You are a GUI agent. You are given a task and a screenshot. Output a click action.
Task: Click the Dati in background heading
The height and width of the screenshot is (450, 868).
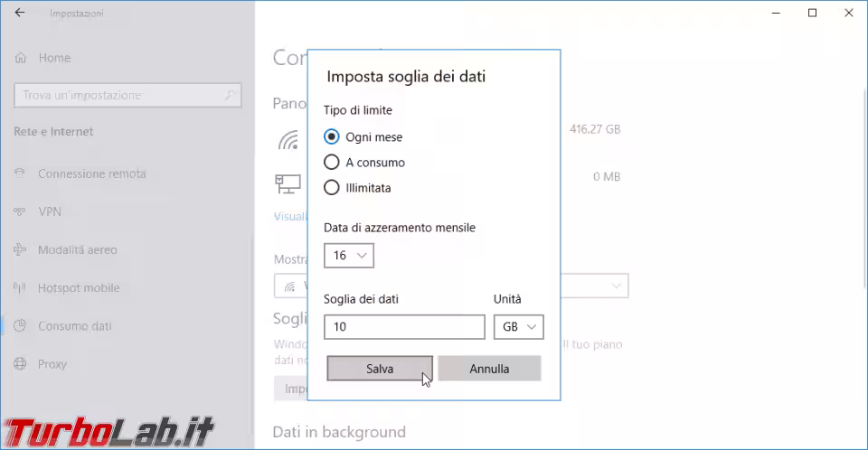[x=339, y=432]
